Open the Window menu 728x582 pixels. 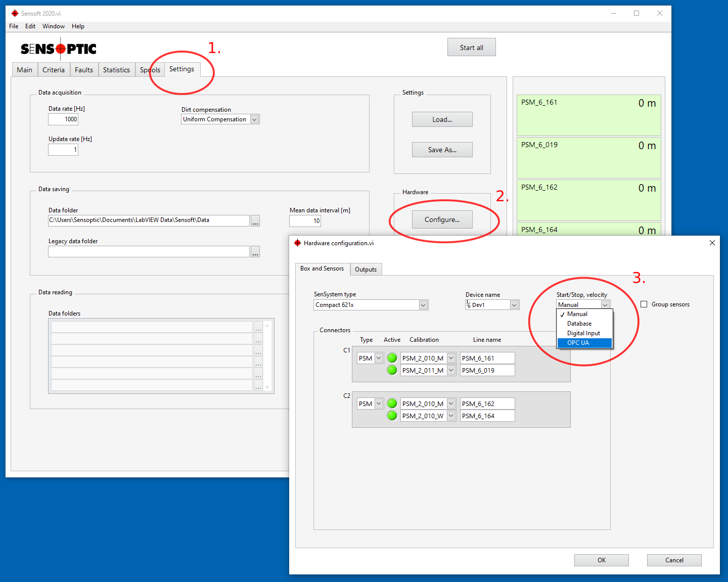[x=54, y=26]
